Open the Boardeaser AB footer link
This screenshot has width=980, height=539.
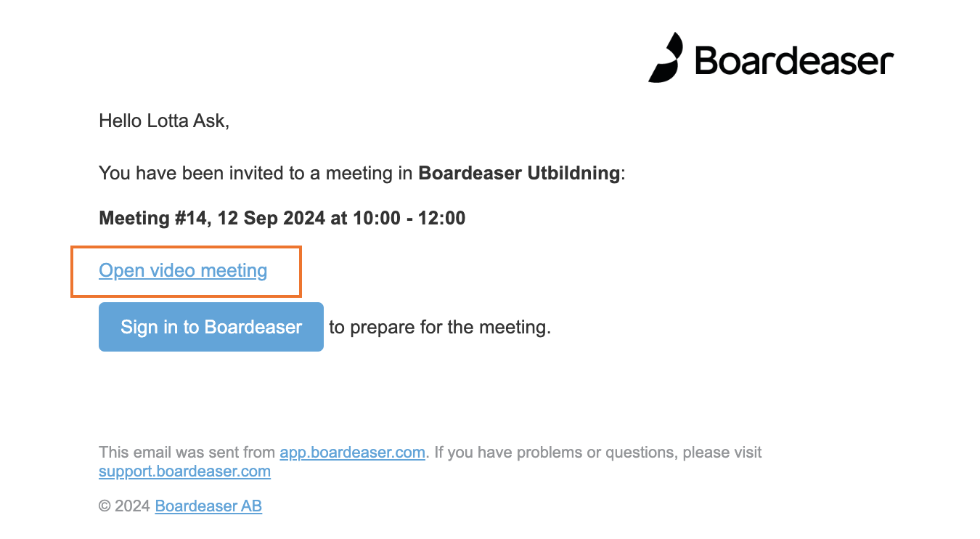tap(208, 506)
